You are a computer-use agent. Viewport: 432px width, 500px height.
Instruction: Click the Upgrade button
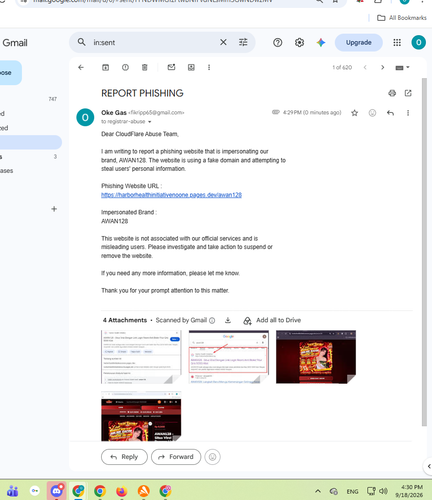tap(359, 42)
